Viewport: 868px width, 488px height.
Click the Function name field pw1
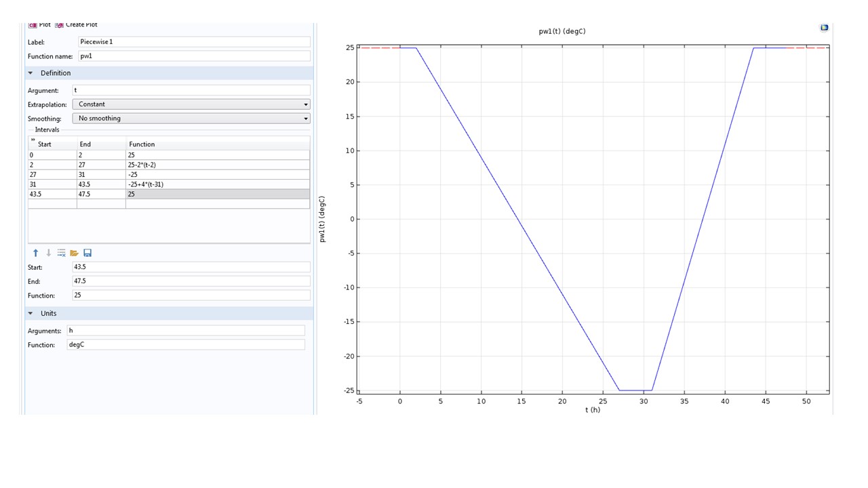click(193, 56)
